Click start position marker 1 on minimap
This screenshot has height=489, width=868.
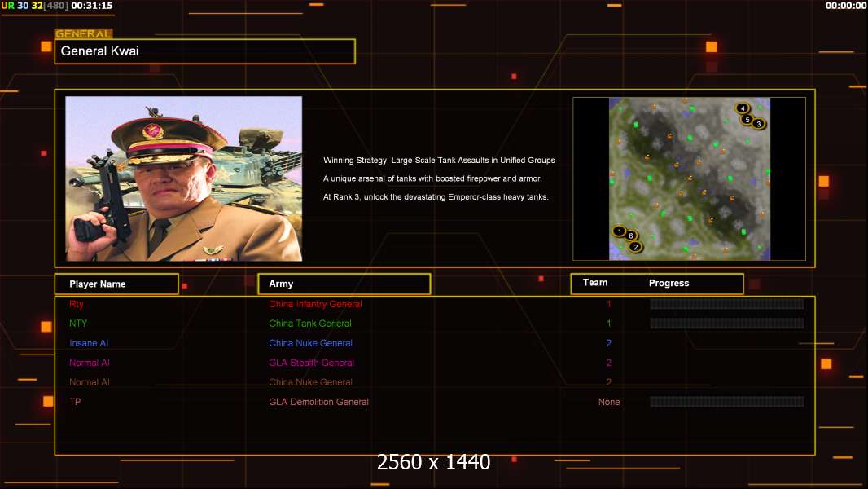(x=620, y=231)
